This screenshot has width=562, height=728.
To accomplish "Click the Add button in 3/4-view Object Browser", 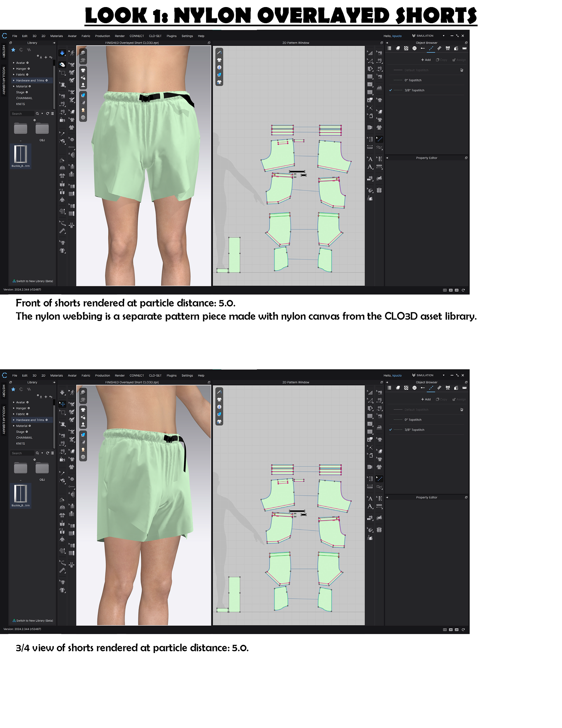I will [426, 399].
